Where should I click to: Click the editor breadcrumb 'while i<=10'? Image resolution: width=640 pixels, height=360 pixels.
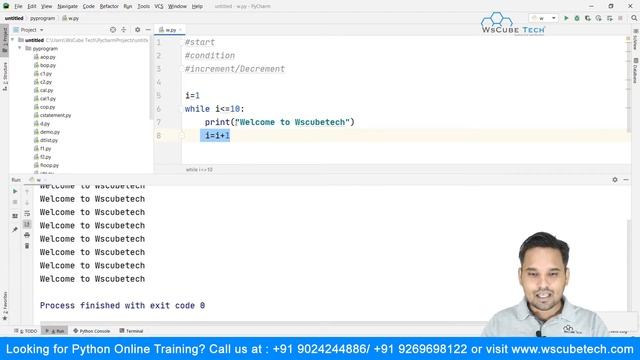pyautogui.click(x=199, y=169)
